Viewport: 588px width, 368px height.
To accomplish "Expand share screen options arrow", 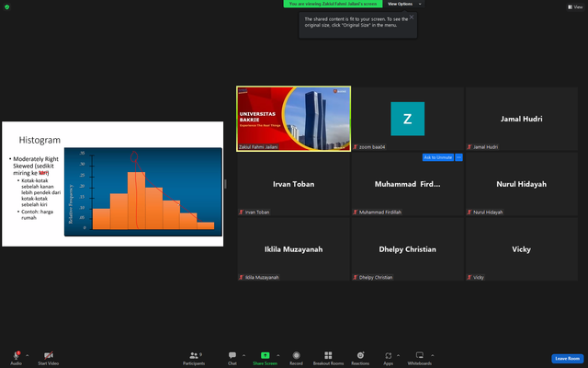I will pyautogui.click(x=277, y=355).
